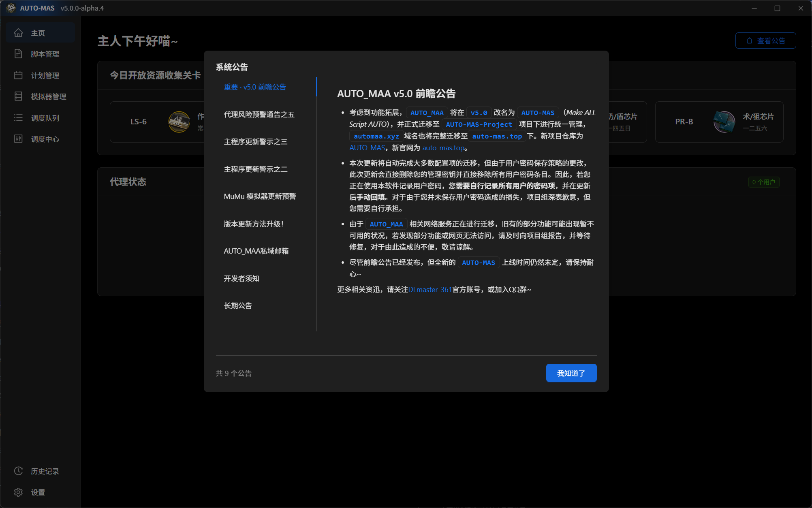
Task: Open the MuMu 模拟器更新预警 announcement
Action: tap(260, 196)
